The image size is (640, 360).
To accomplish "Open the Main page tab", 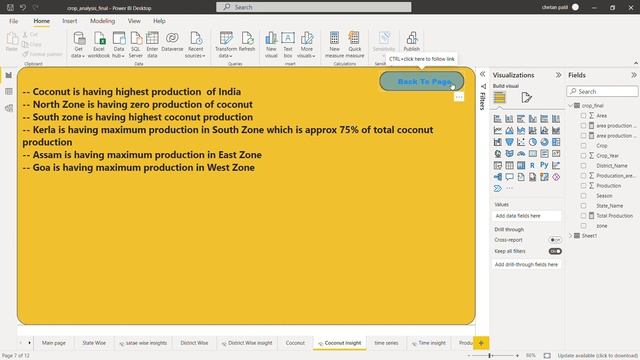I will [54, 343].
